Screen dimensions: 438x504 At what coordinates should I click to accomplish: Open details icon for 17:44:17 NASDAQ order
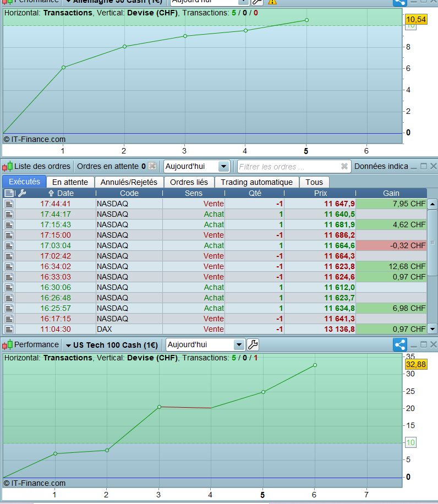9,214
